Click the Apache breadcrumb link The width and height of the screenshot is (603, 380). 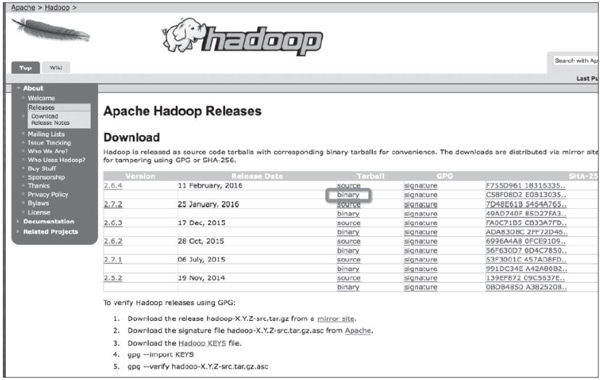pos(23,7)
